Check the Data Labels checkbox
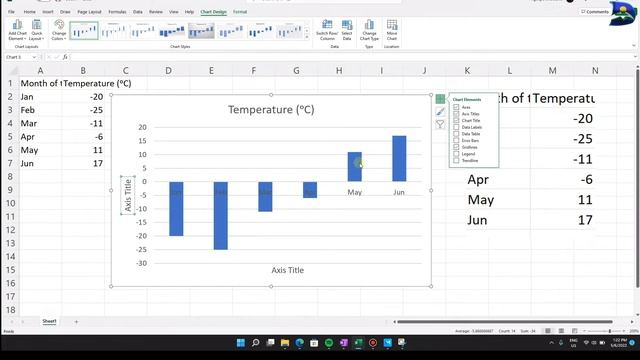 click(x=456, y=127)
